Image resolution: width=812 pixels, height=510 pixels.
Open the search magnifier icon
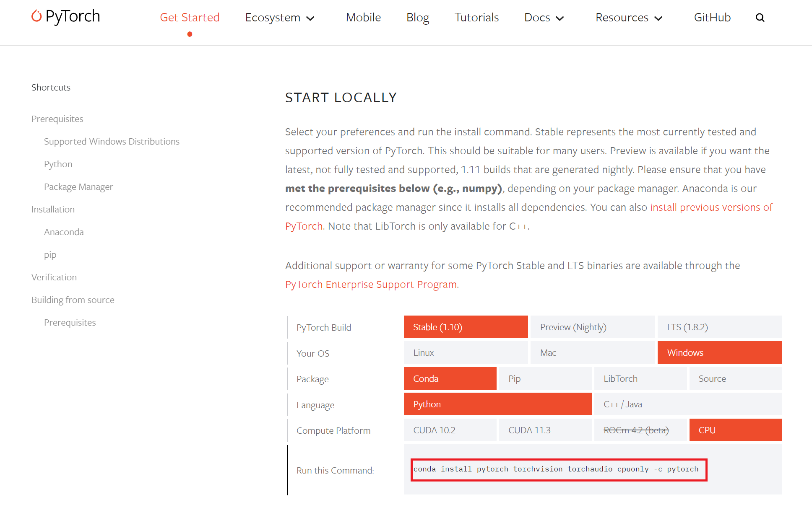click(760, 18)
